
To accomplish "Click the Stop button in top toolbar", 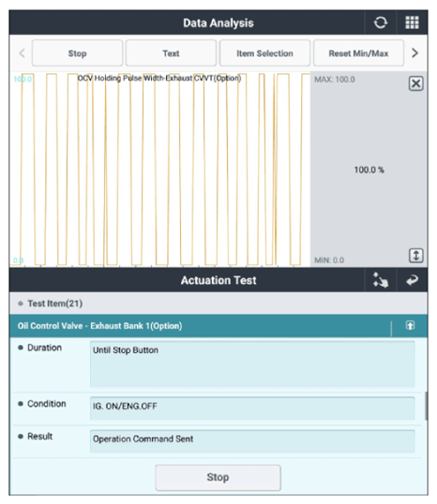I will click(x=77, y=53).
